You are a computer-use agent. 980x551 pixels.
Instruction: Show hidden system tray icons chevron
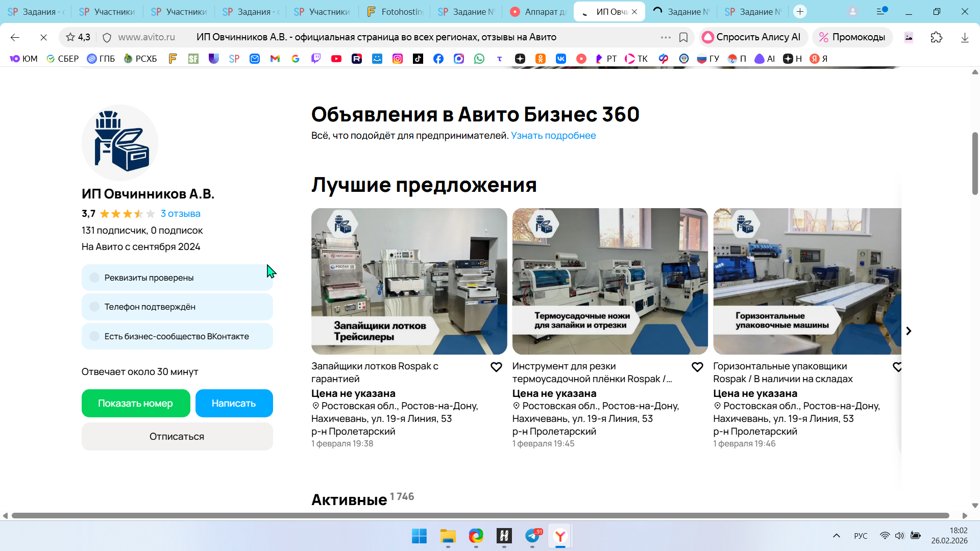coord(836,536)
